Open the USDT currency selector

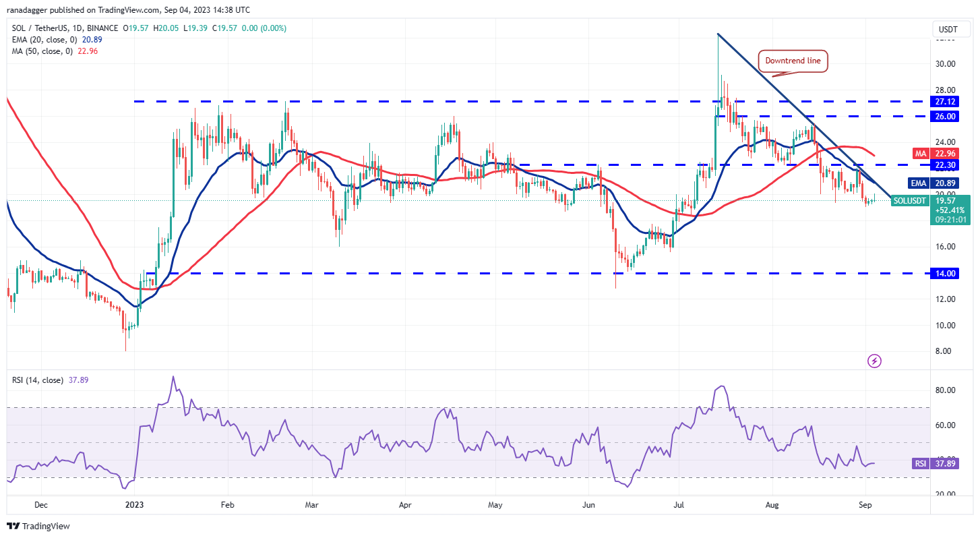coord(950,29)
